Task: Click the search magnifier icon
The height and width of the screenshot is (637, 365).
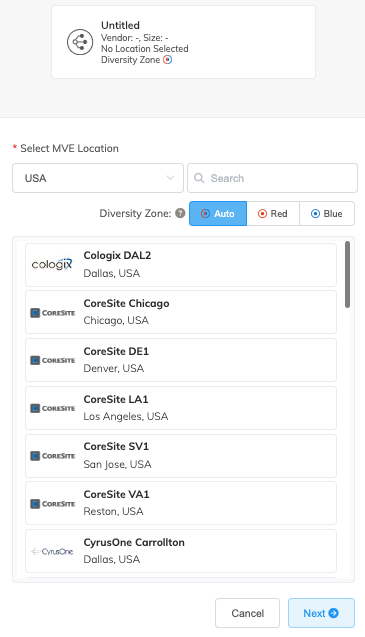Action: (x=199, y=178)
